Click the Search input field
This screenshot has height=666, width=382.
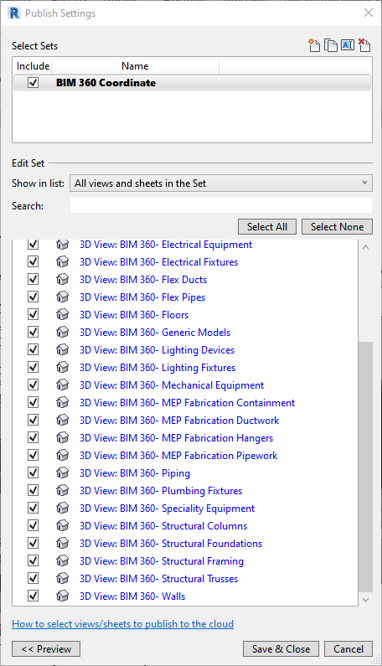221,206
